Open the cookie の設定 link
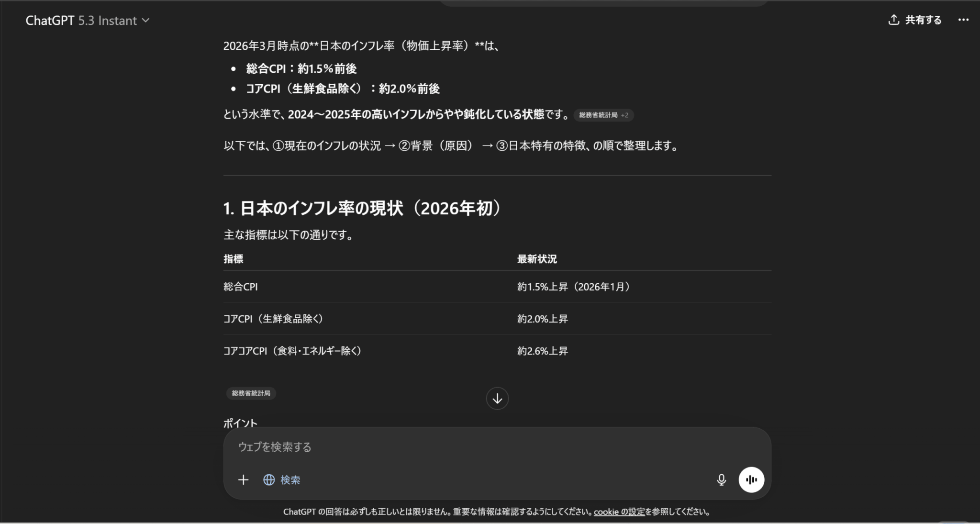This screenshot has width=980, height=524. (x=619, y=512)
